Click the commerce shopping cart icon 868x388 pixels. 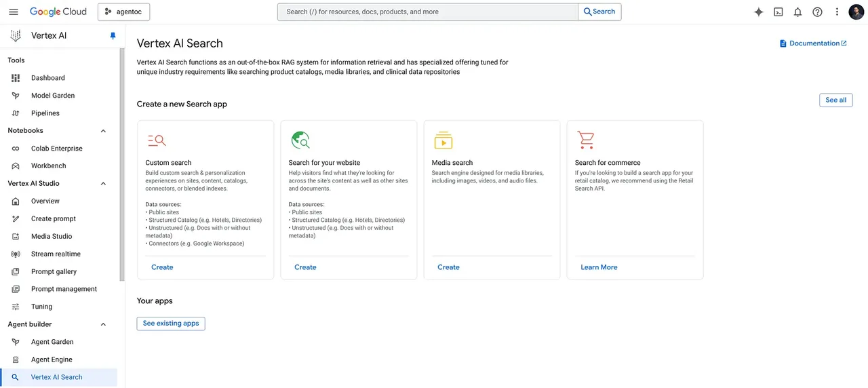click(586, 140)
